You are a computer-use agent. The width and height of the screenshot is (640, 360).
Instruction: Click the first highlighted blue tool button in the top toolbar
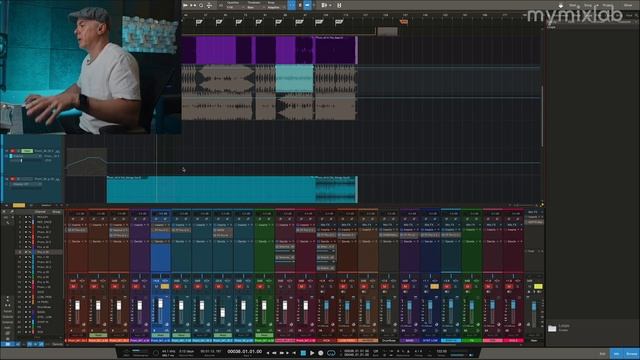point(292,5)
